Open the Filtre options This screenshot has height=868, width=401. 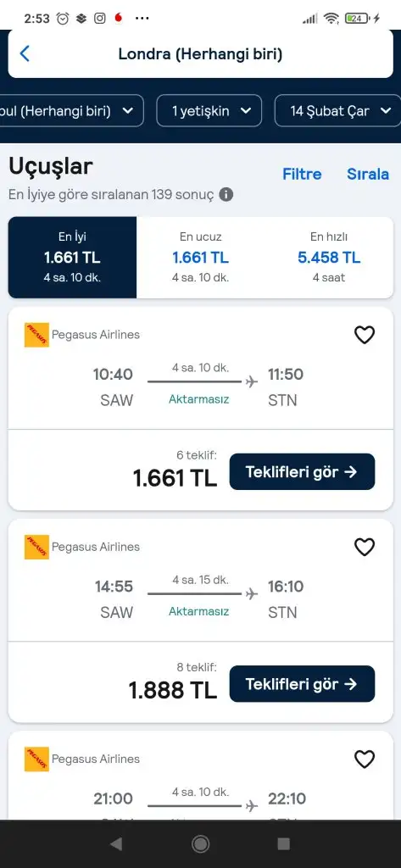(302, 174)
